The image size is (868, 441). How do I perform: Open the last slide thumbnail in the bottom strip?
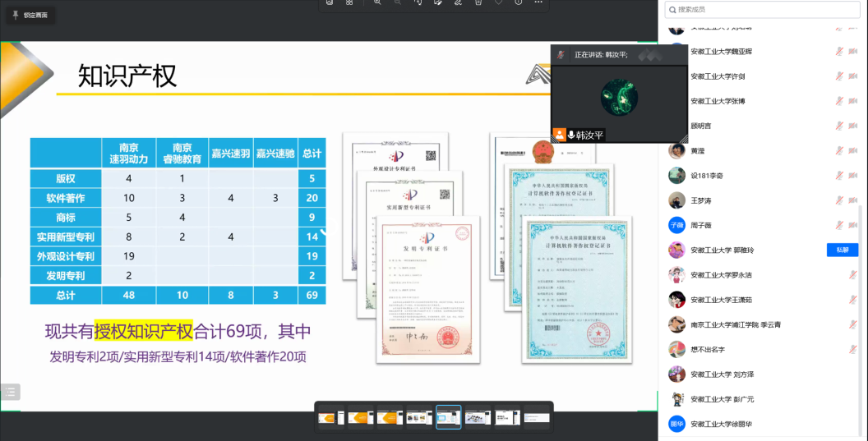point(537,418)
